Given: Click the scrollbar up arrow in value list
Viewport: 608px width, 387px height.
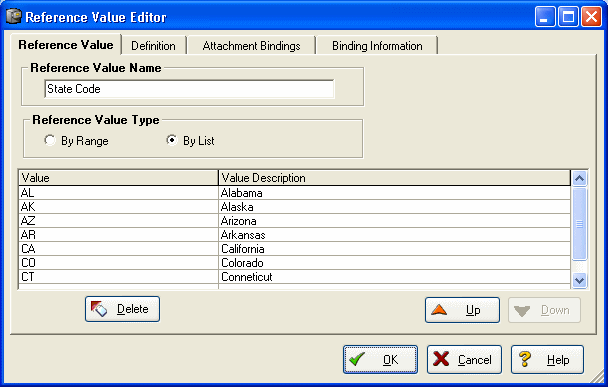Looking at the screenshot, I should (579, 178).
